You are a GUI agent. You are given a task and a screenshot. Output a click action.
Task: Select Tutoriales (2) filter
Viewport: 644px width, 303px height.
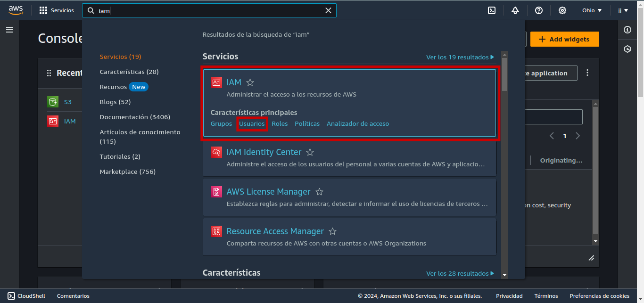[x=120, y=156]
